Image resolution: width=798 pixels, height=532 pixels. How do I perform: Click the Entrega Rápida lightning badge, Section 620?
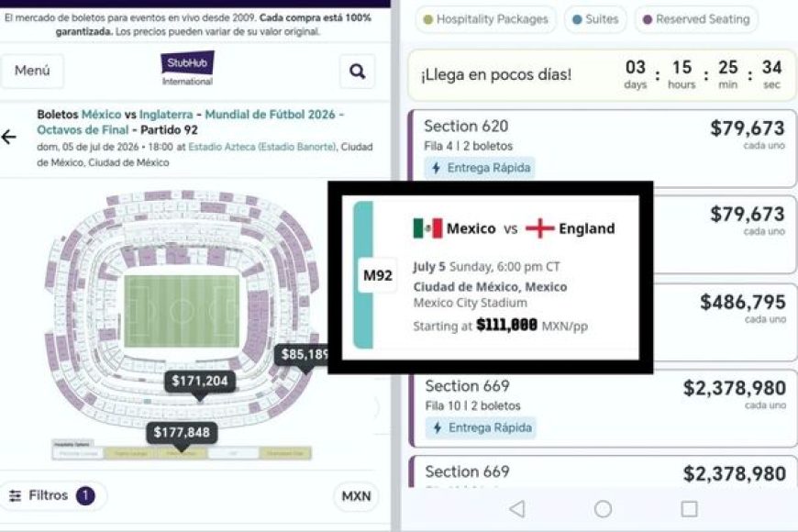tap(480, 168)
